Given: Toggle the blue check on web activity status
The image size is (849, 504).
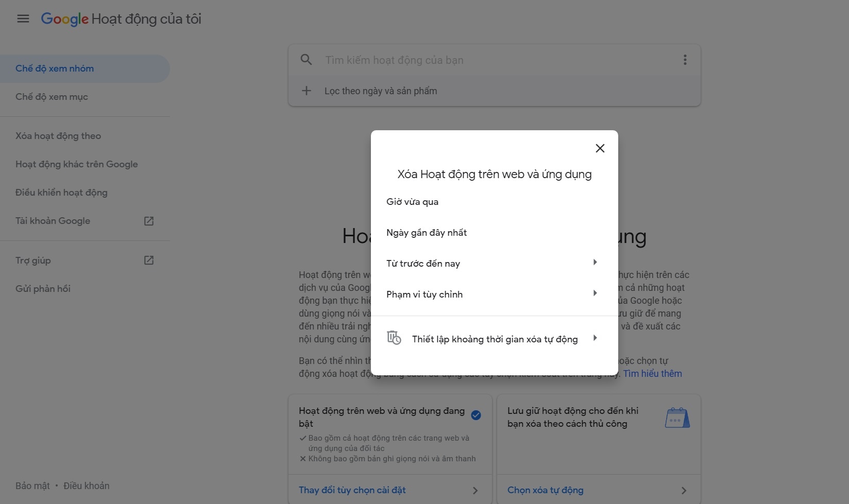Looking at the screenshot, I should pyautogui.click(x=476, y=415).
